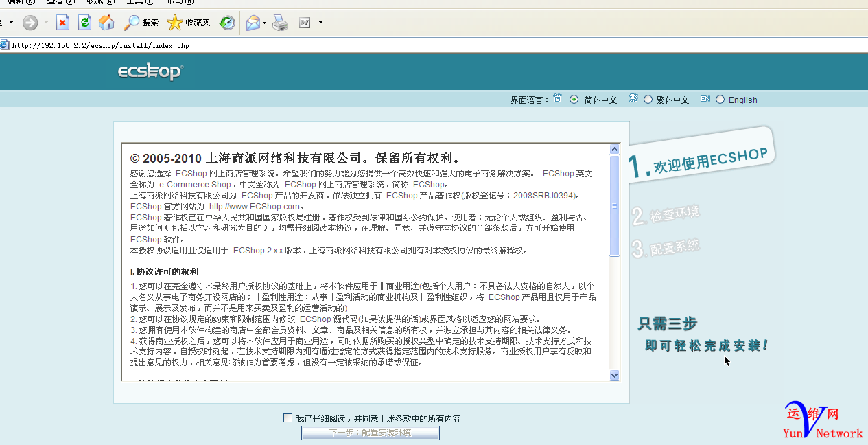The height and width of the screenshot is (445, 868).
Task: Select the 繁体中文 radio button
Action: [x=648, y=100]
